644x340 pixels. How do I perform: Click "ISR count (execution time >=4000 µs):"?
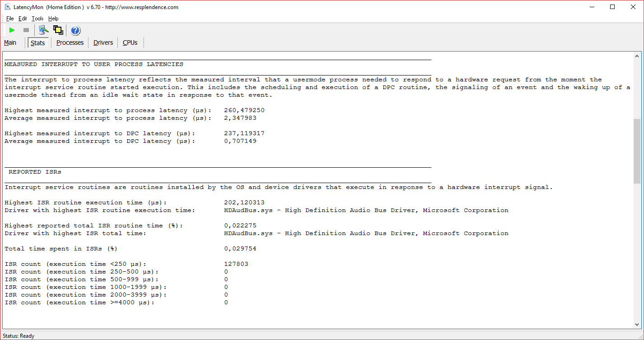tap(79, 302)
